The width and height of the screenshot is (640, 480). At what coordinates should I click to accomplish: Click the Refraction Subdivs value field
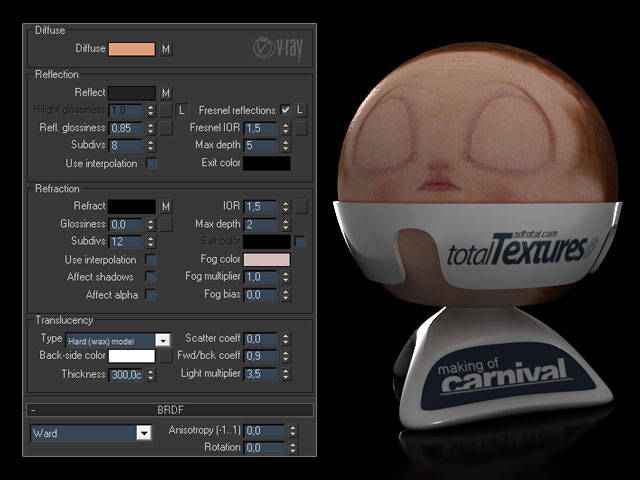pyautogui.click(x=125, y=242)
